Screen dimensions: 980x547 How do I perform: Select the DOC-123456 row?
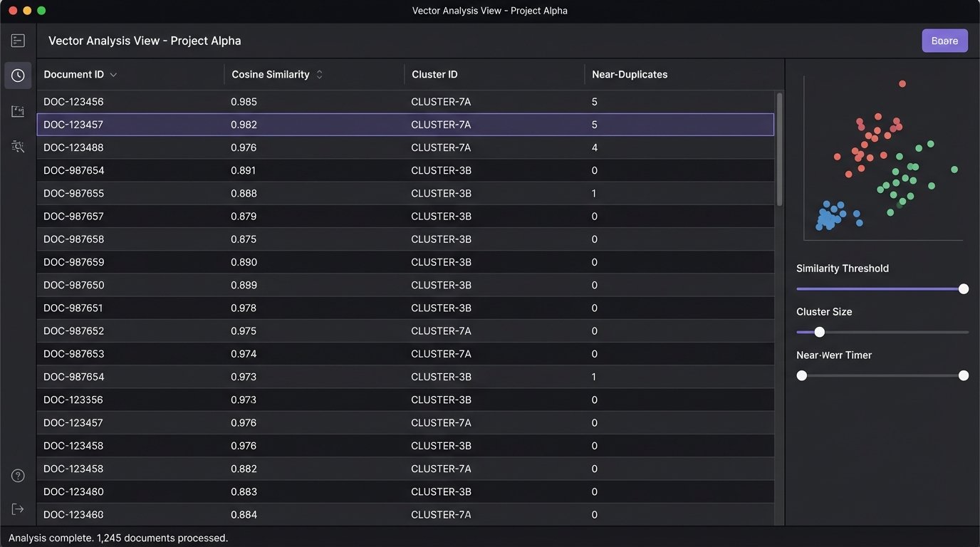(x=405, y=102)
